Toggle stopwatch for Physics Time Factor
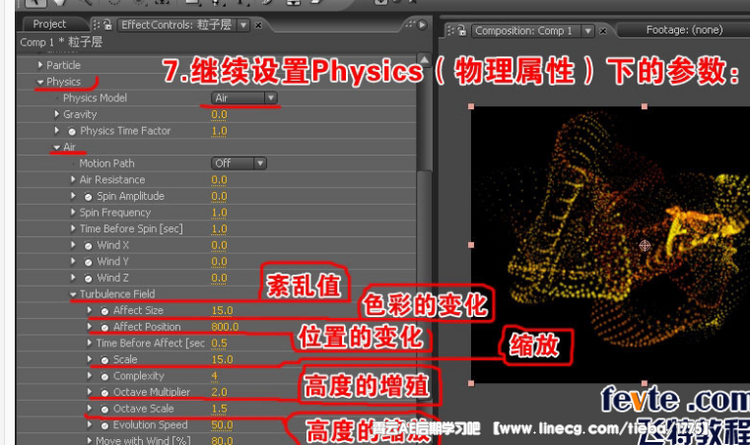This screenshot has width=750, height=445. click(72, 131)
